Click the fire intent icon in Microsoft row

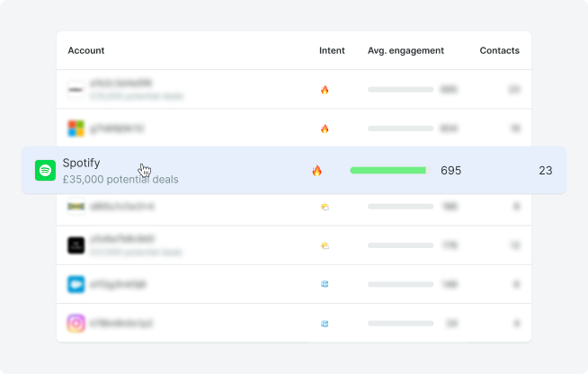point(325,129)
